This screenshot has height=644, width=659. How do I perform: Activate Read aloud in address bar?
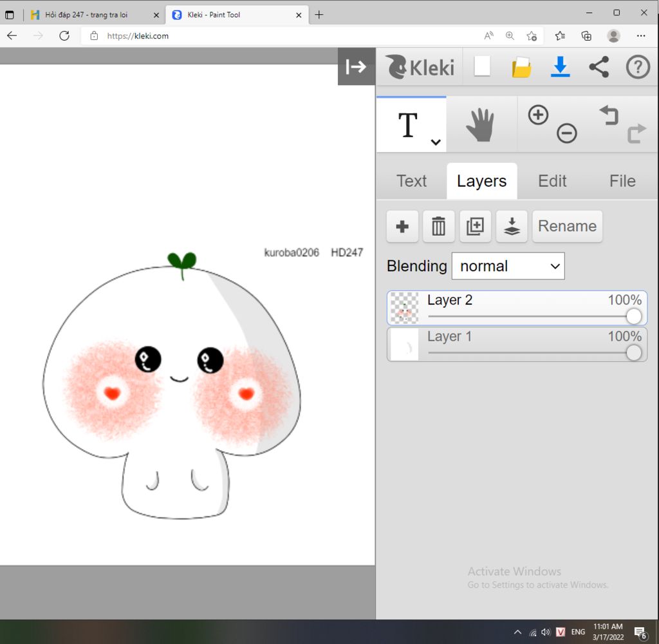pos(488,36)
